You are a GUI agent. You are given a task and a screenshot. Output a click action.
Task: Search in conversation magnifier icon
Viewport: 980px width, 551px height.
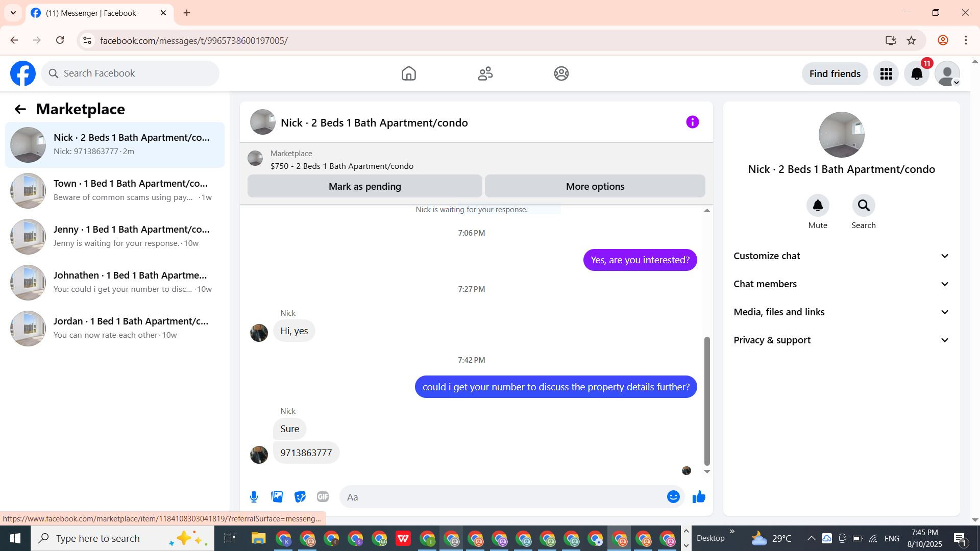[x=863, y=206]
